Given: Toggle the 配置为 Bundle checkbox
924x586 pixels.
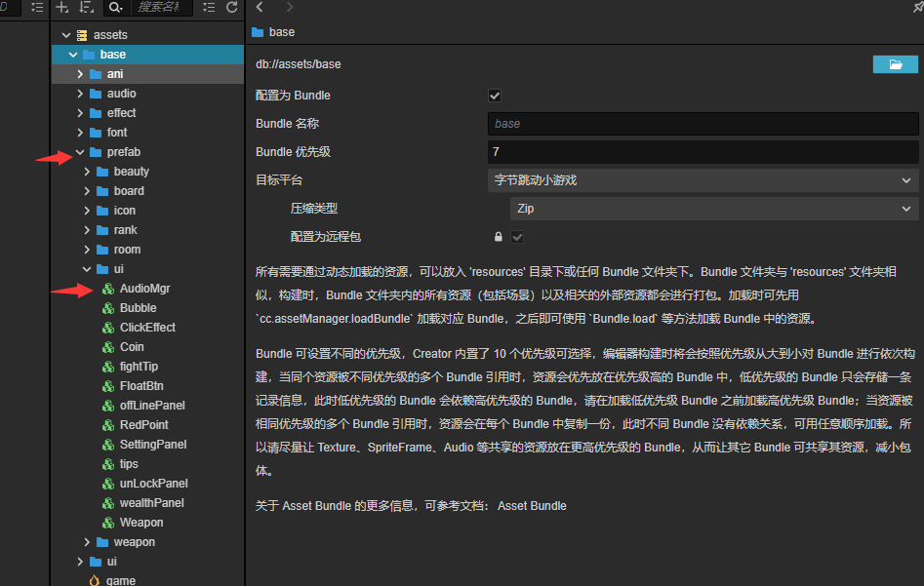Looking at the screenshot, I should pos(495,96).
